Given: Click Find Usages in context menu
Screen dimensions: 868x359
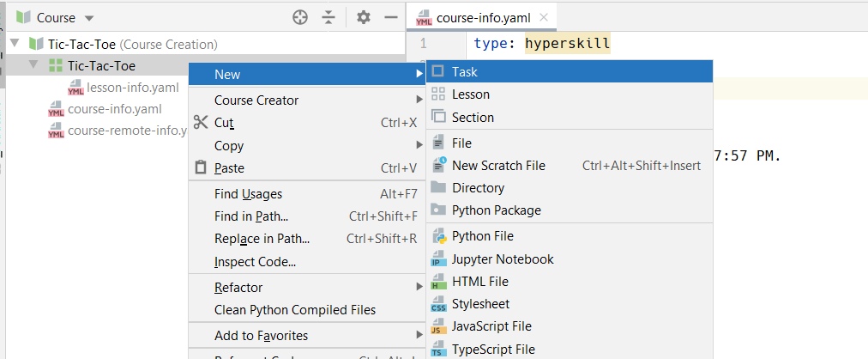Looking at the screenshot, I should click(248, 194).
